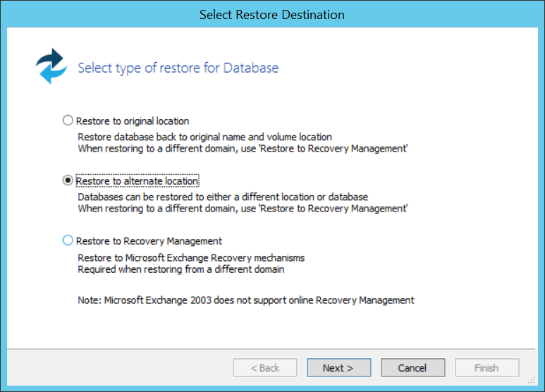This screenshot has height=392, width=545.
Task: Click the 'Databases can be restored to either' description
Action: (222, 197)
